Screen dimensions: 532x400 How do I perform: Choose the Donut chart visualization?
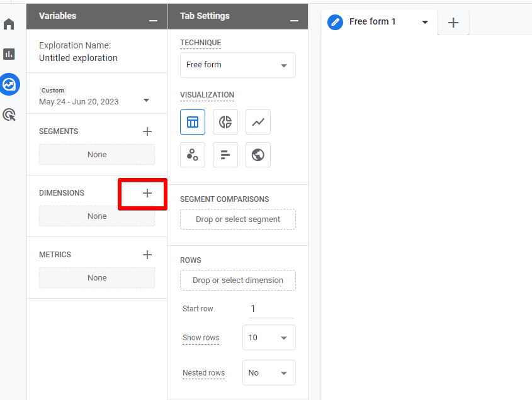(225, 122)
